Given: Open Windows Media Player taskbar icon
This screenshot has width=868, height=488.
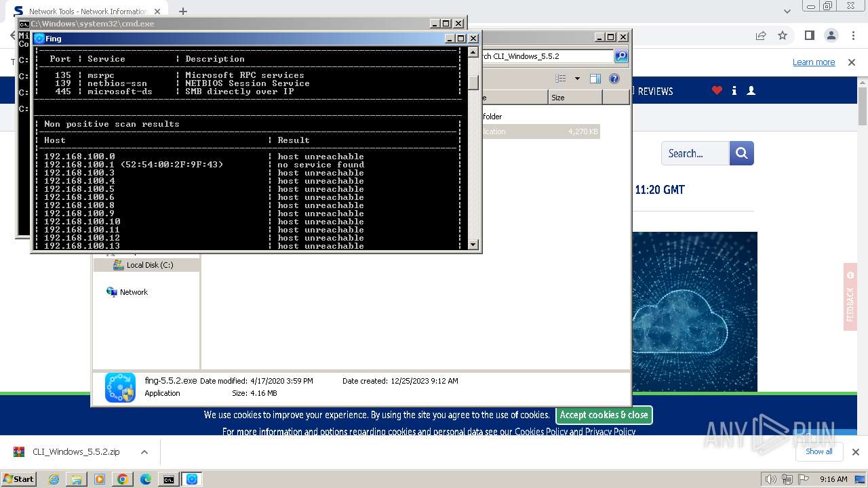Looking at the screenshot, I should coord(100,479).
